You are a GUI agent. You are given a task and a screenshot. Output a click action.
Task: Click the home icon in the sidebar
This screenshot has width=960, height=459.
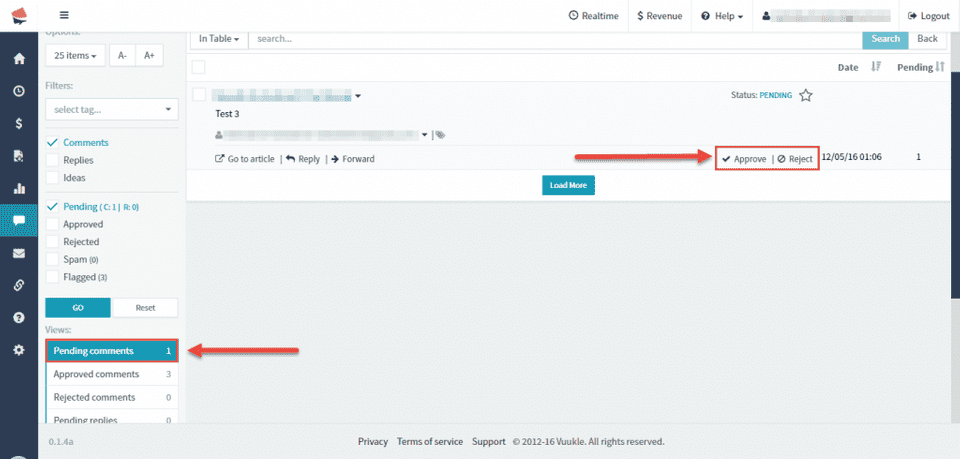pos(19,59)
